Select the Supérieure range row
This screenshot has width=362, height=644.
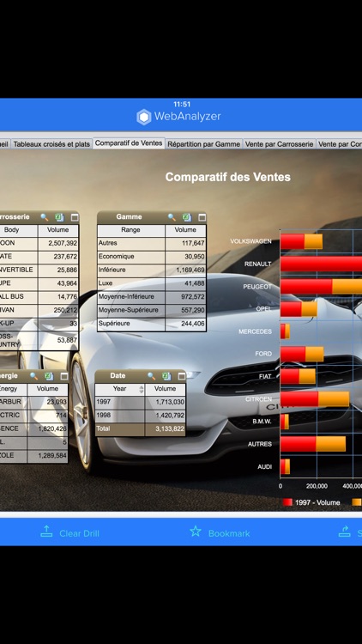click(x=152, y=324)
